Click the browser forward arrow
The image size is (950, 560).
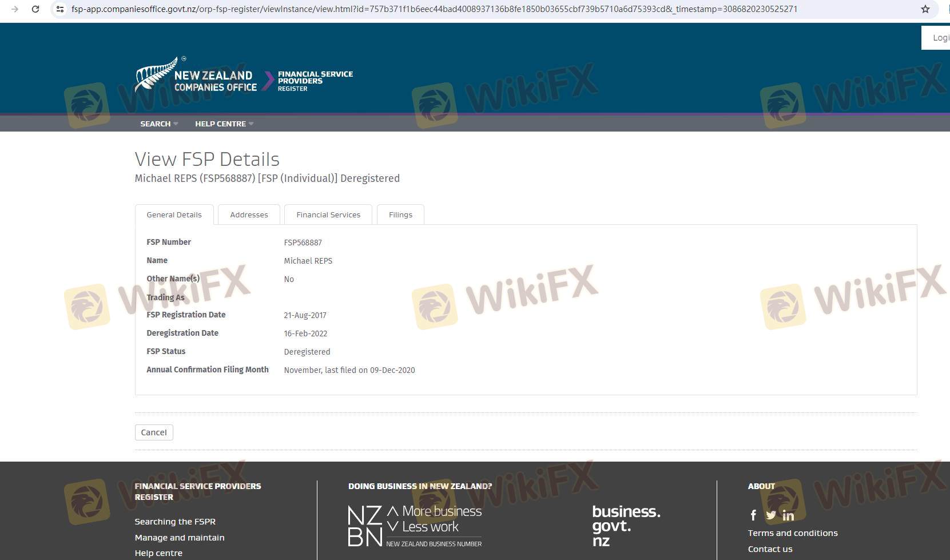(x=15, y=9)
